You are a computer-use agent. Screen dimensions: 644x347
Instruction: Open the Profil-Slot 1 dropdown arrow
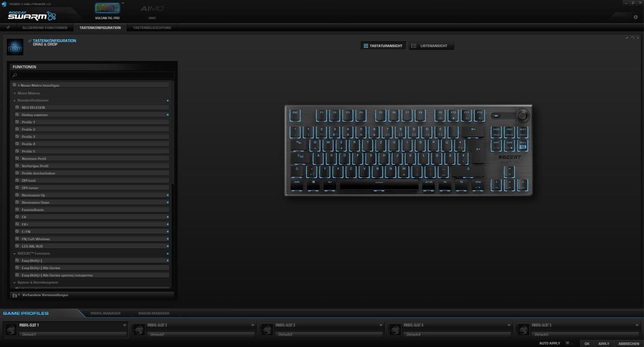[124, 325]
